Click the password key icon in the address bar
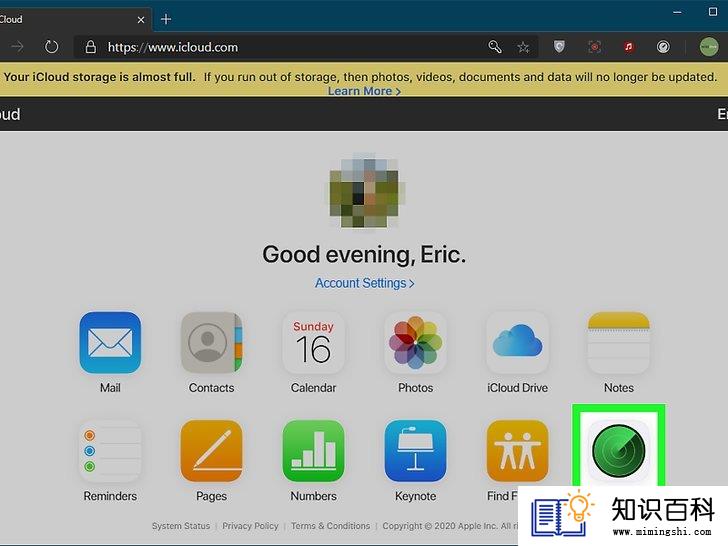Viewport: 728px width, 546px height. [x=495, y=47]
